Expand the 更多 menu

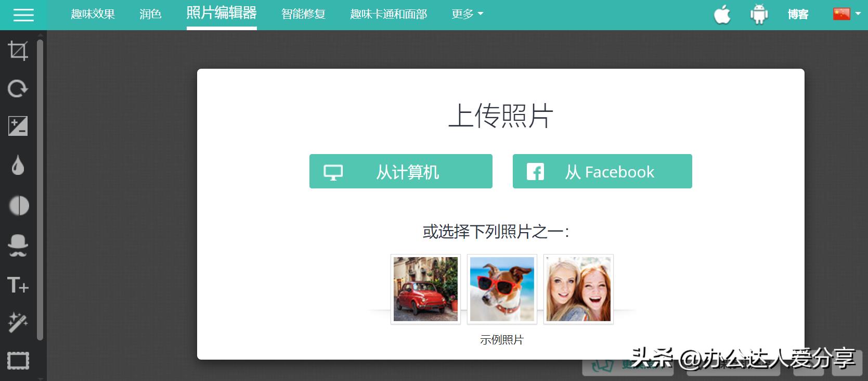click(468, 14)
